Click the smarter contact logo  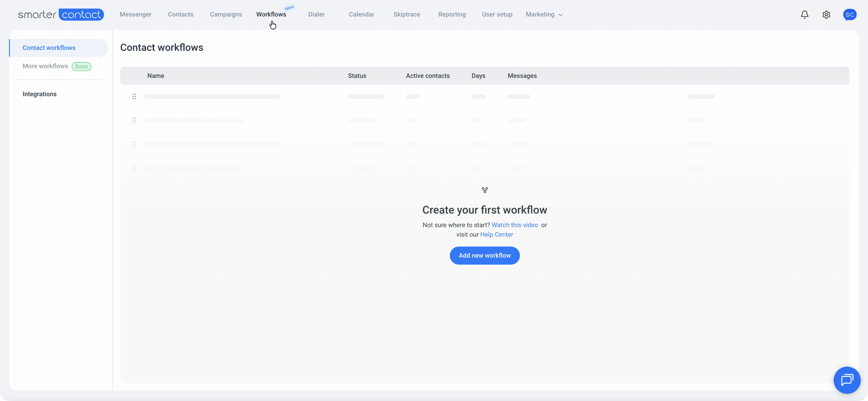coord(61,14)
